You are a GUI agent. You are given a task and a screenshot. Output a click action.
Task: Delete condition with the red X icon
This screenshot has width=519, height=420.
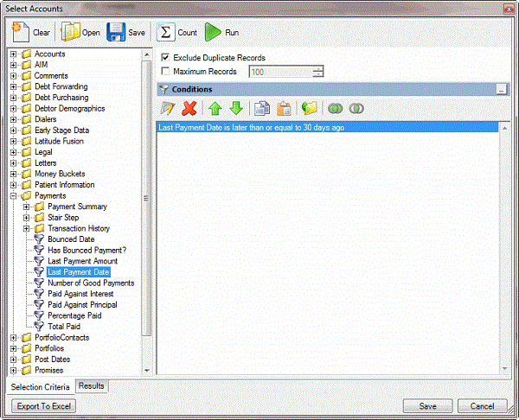tap(190, 108)
